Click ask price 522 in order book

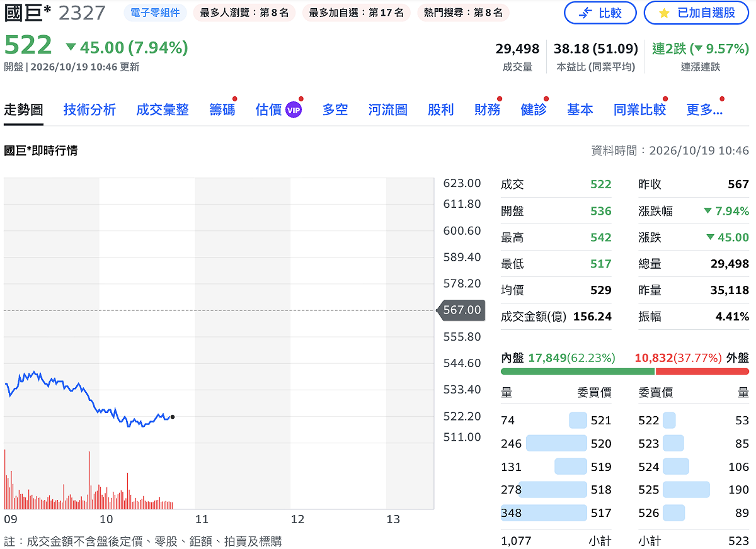coord(649,421)
